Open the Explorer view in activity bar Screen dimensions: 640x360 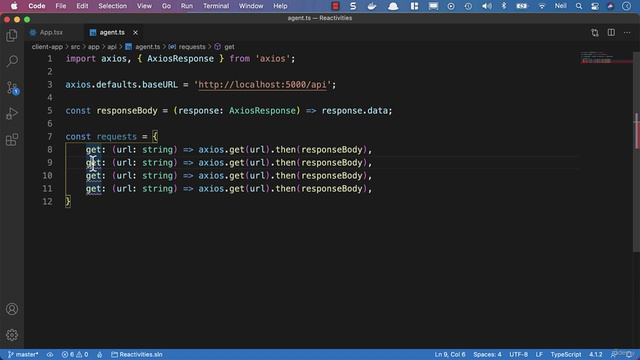coord(12,36)
